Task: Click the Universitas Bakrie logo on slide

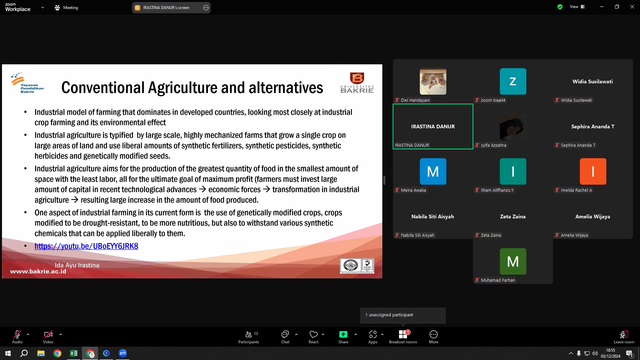Action: click(357, 83)
